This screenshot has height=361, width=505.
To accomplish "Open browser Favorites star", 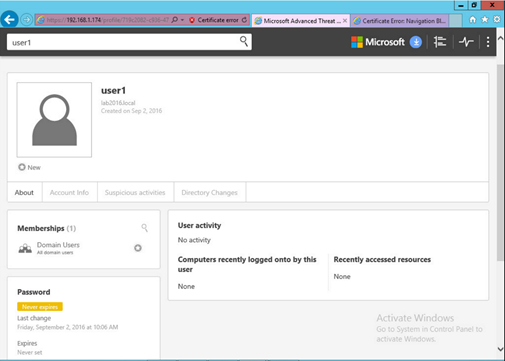I will (485, 20).
